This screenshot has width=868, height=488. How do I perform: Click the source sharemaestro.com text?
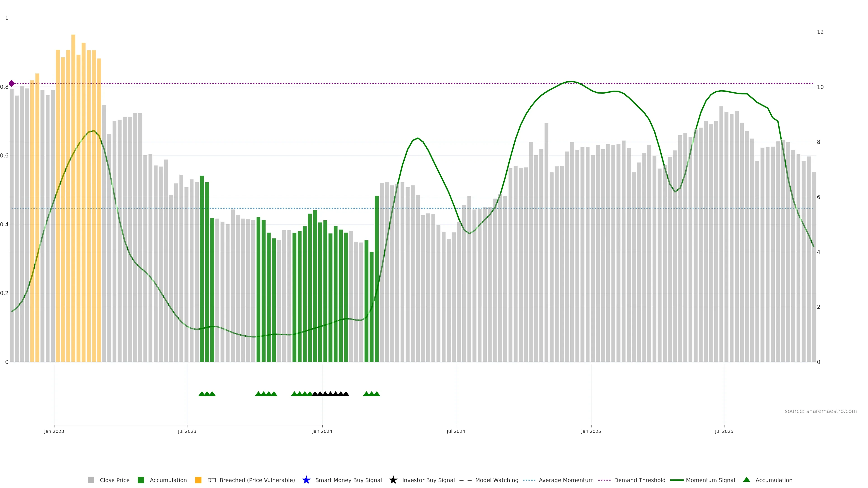tap(821, 411)
